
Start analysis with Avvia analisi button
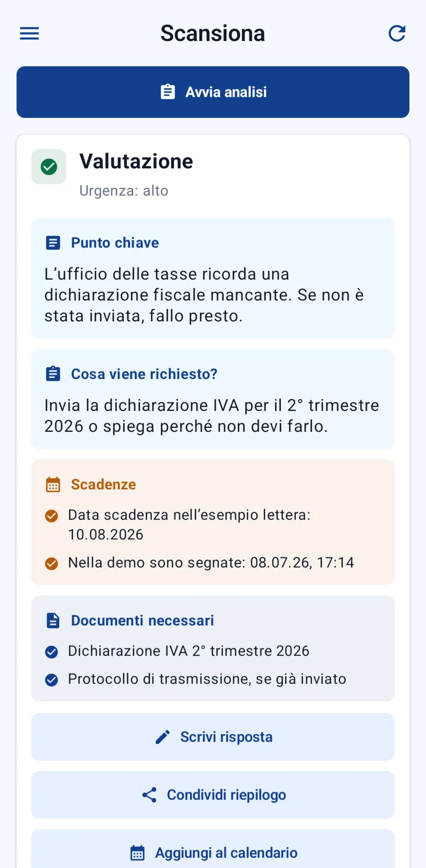point(213,92)
